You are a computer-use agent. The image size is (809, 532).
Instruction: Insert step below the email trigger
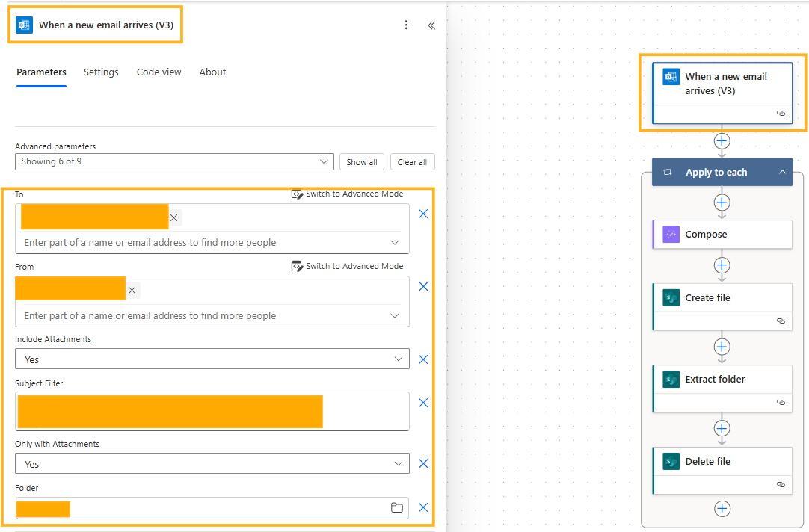(x=722, y=140)
